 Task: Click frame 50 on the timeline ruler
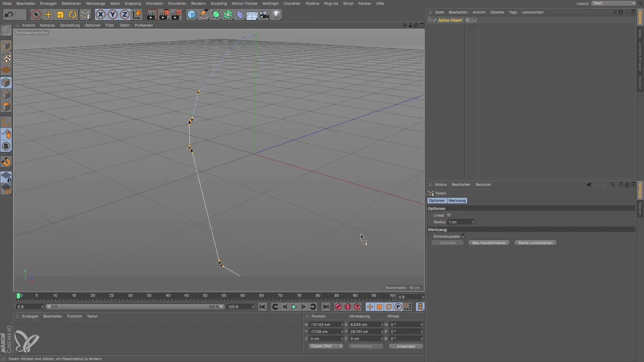pyautogui.click(x=205, y=296)
